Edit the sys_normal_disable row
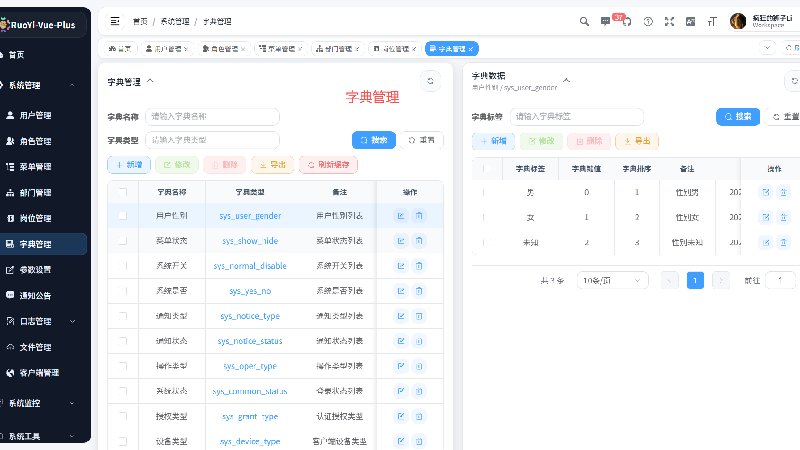The height and width of the screenshot is (450, 800). pyautogui.click(x=401, y=266)
